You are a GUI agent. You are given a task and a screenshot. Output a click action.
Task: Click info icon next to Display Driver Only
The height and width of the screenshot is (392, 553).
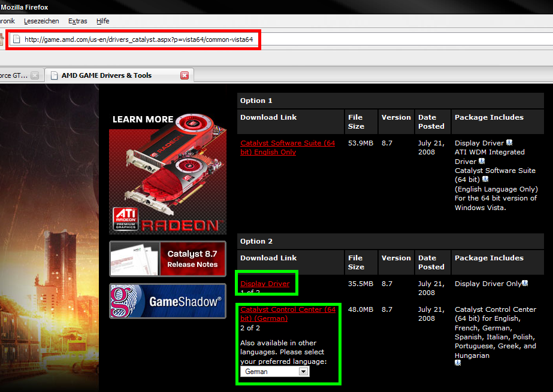tap(525, 283)
